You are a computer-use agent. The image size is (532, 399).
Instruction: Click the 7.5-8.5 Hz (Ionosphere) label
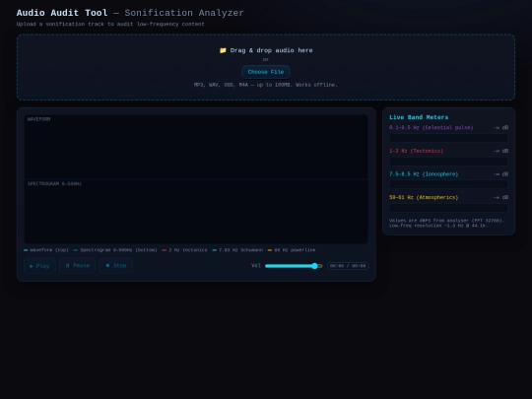424,174
